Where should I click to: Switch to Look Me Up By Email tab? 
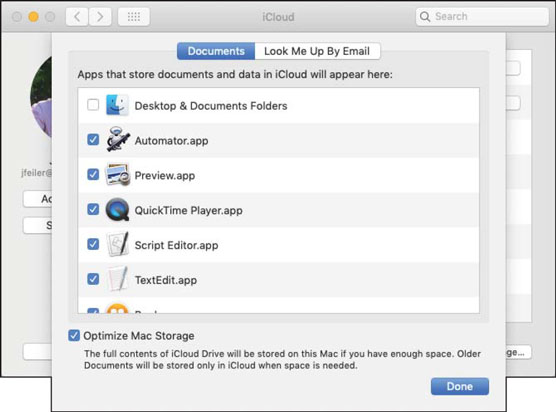pyautogui.click(x=317, y=51)
